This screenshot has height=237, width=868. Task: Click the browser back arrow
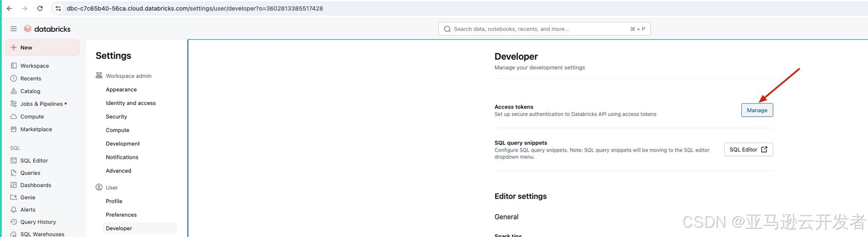click(9, 8)
